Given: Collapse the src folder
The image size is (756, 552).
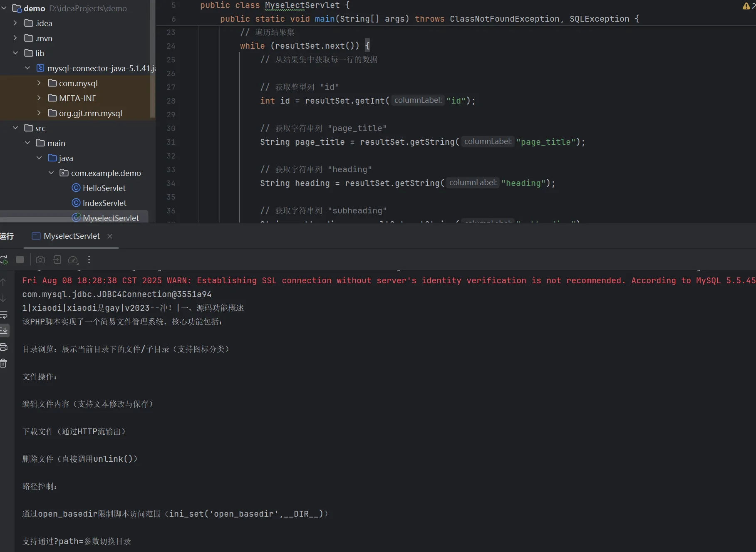Looking at the screenshot, I should click(x=15, y=128).
